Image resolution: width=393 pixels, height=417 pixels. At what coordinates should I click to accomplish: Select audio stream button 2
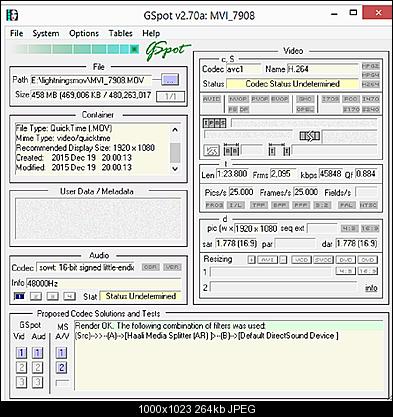36,296
